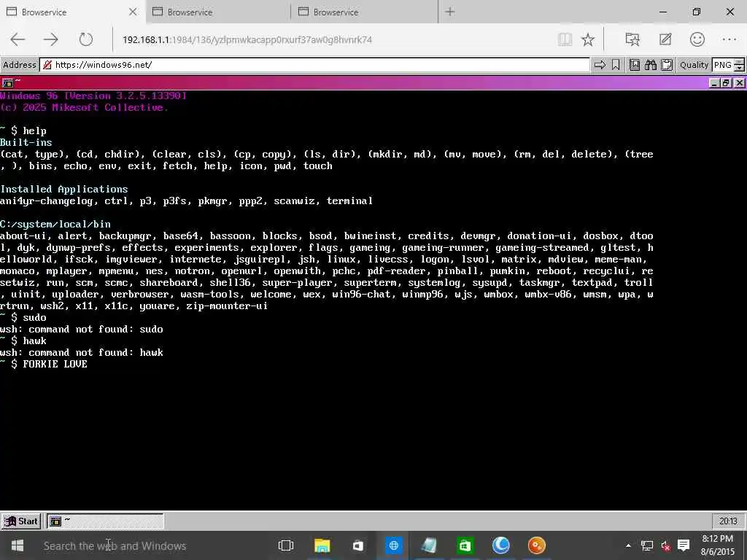Screen dimensions: 747x560
Task: Click the Edge URL bar with 192.168.1.1
Action: [333, 39]
